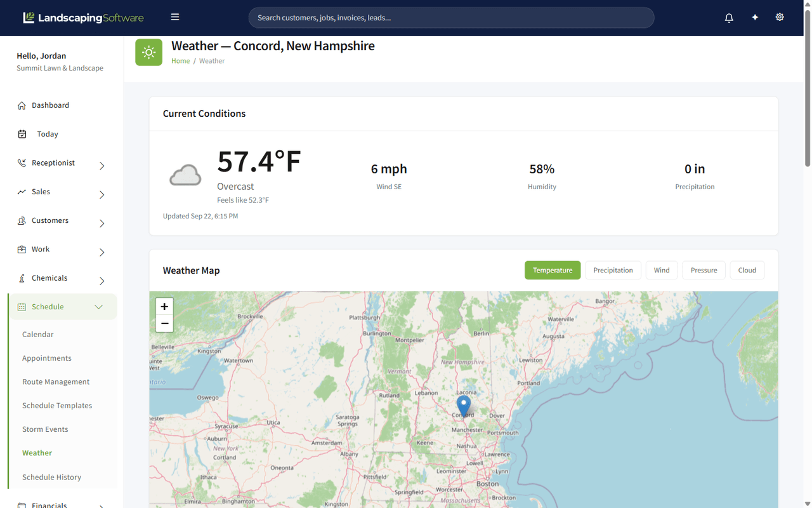812x508 pixels.
Task: Focus the search customers, jobs field
Action: click(x=451, y=18)
